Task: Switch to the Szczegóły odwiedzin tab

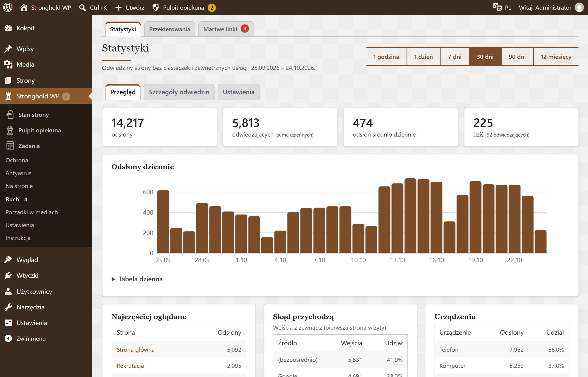Action: pyautogui.click(x=179, y=92)
